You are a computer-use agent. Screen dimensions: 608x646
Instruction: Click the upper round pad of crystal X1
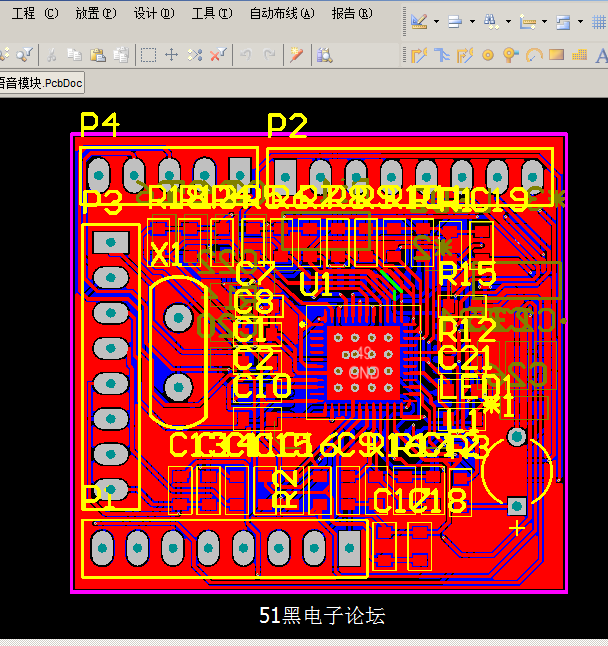[x=178, y=318]
